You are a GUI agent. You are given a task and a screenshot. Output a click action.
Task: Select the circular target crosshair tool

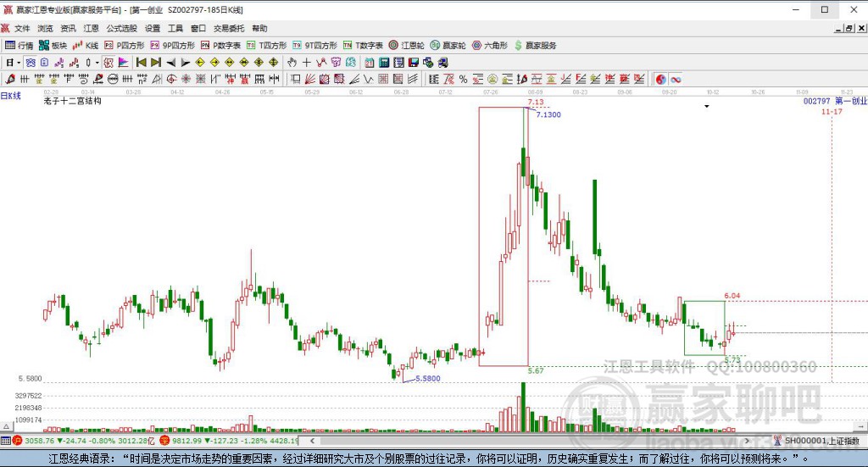tap(171, 79)
